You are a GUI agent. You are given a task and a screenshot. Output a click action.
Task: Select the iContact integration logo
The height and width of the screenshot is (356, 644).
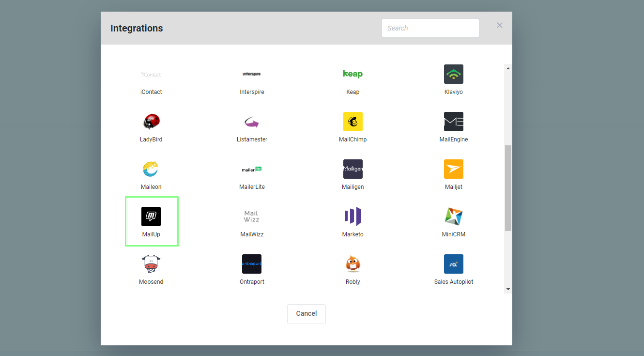point(151,74)
